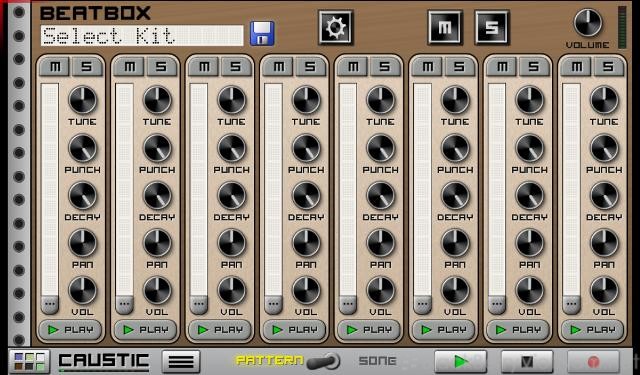Open the machine rack grid icon
The image size is (640, 375).
click(x=29, y=362)
